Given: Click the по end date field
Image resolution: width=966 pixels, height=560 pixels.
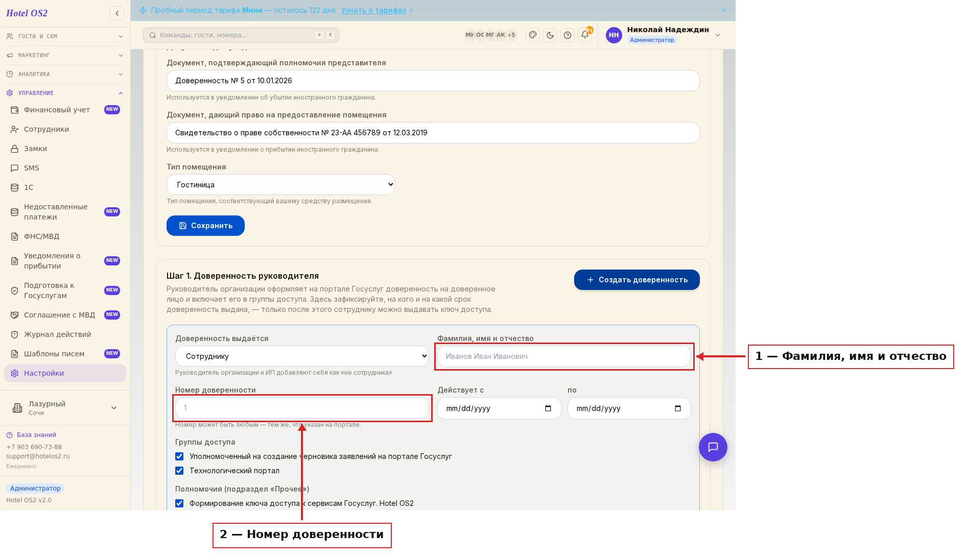Looking at the screenshot, I should [629, 408].
